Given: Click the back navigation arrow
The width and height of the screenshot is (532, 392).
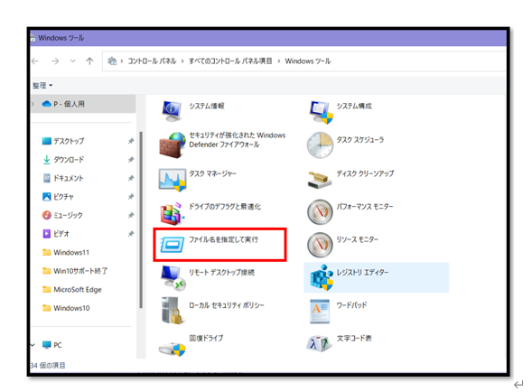Looking at the screenshot, I should pos(35,61).
